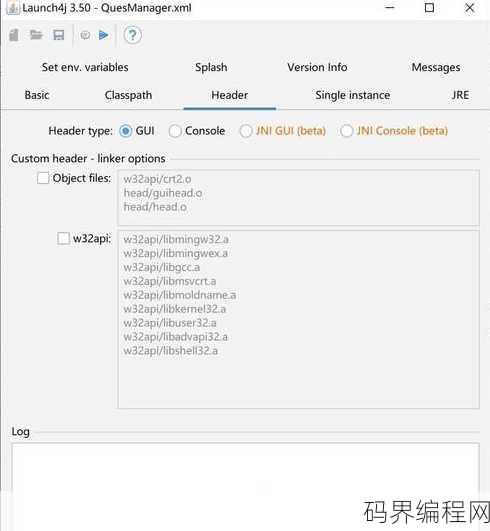Click the w32api/libmingw32.a library line
Screen dimensions: 490x531
pyautogui.click(x=176, y=239)
